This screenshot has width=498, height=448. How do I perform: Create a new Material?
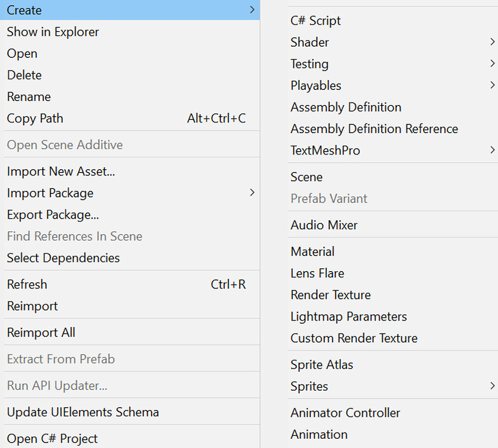coord(312,252)
